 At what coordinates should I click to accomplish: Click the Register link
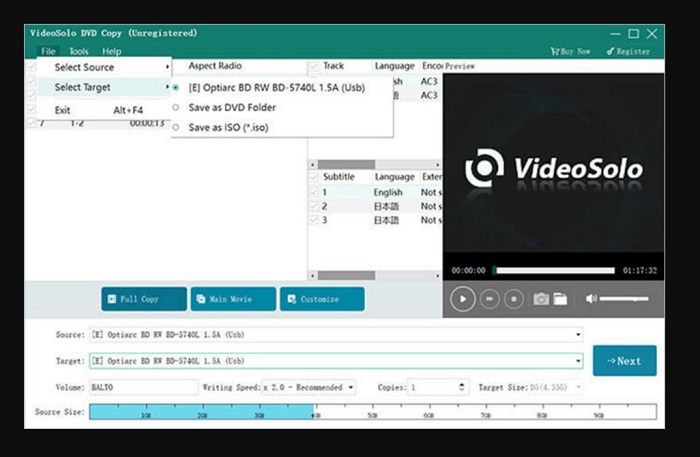click(628, 51)
